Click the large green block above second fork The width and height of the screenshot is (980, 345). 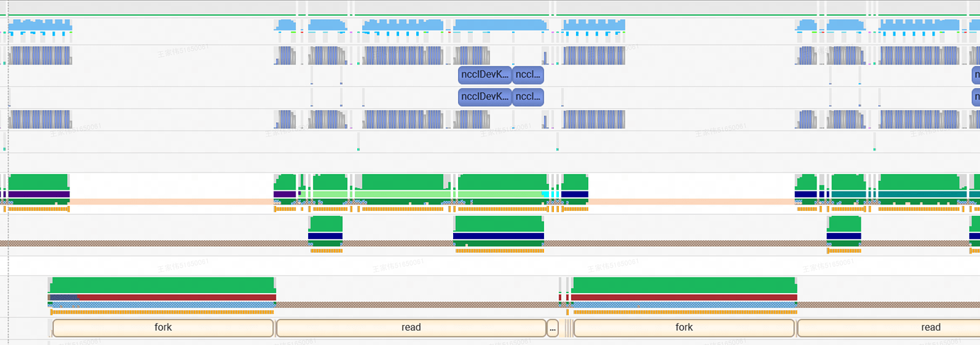coord(683,285)
